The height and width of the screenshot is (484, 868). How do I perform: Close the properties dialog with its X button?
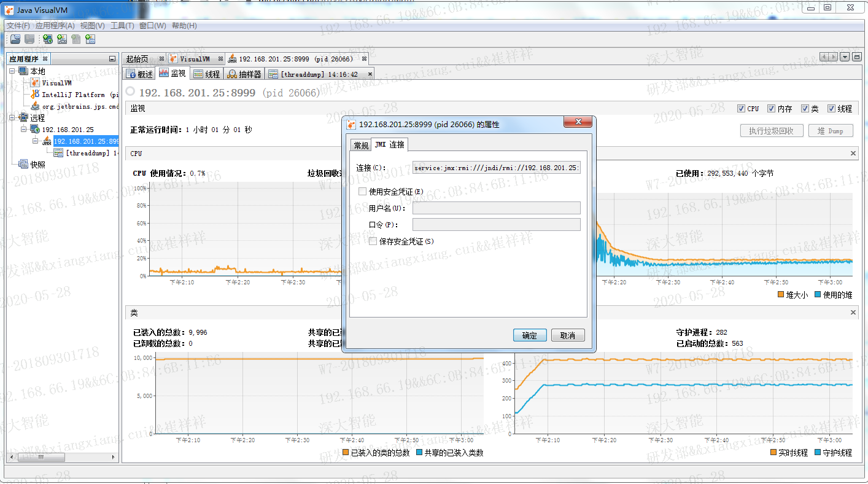pos(578,123)
